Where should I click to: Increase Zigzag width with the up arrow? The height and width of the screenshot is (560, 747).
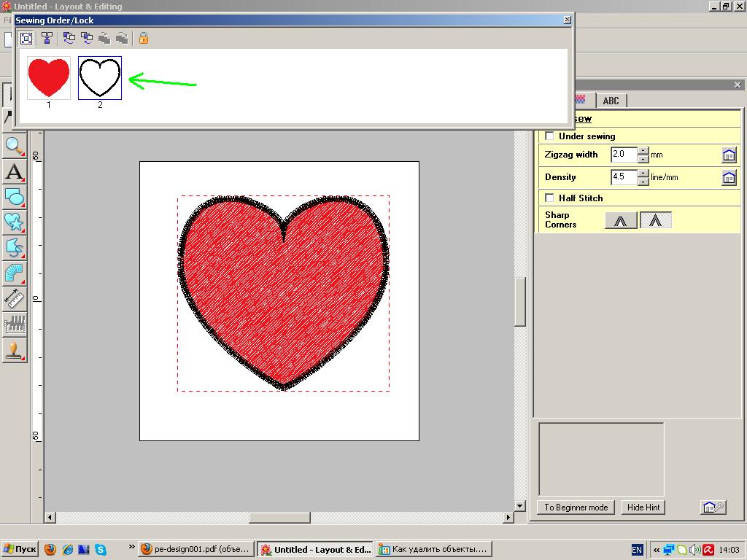pyautogui.click(x=643, y=151)
